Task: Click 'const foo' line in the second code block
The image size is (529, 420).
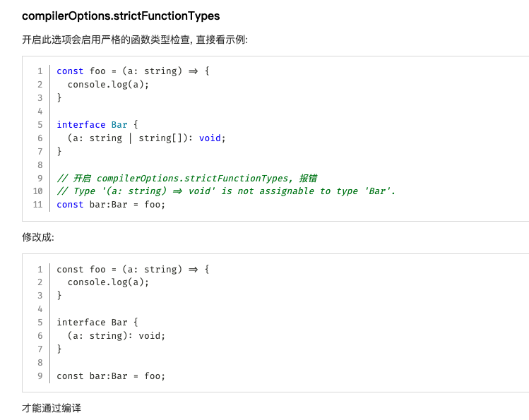Action: [133, 269]
